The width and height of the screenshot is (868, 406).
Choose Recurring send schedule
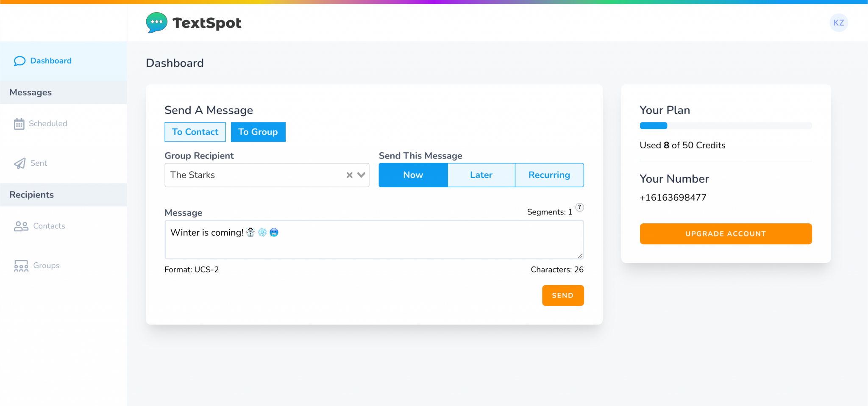click(549, 175)
